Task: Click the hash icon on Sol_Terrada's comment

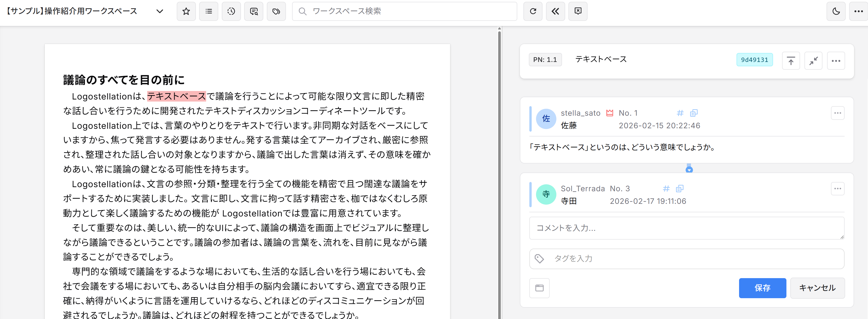Action: pyautogui.click(x=666, y=189)
